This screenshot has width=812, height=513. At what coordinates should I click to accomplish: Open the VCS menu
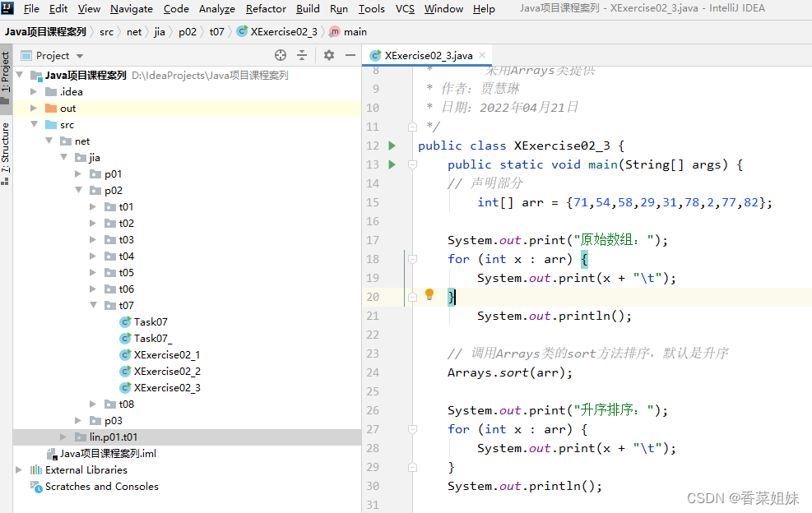[x=405, y=9]
